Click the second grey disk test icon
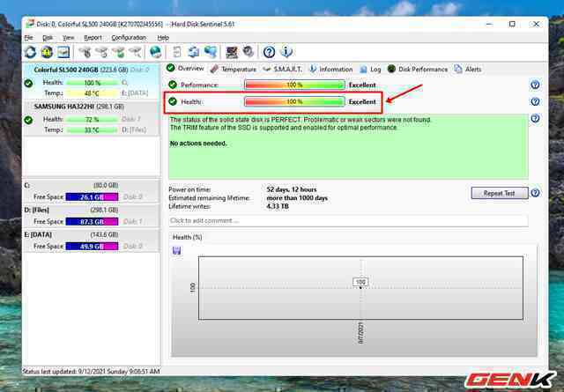The width and height of the screenshot is (564, 392). 102,53
